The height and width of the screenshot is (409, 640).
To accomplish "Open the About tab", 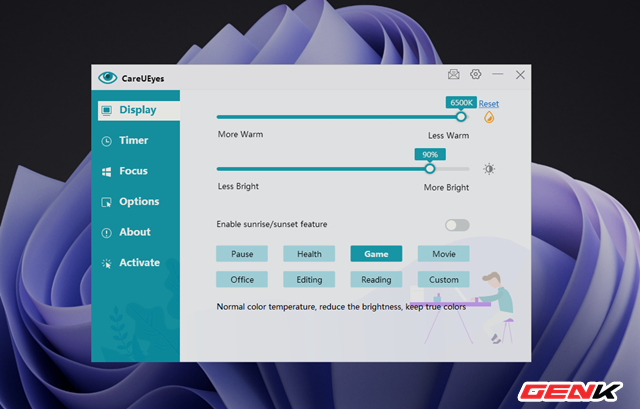I will click(x=136, y=232).
